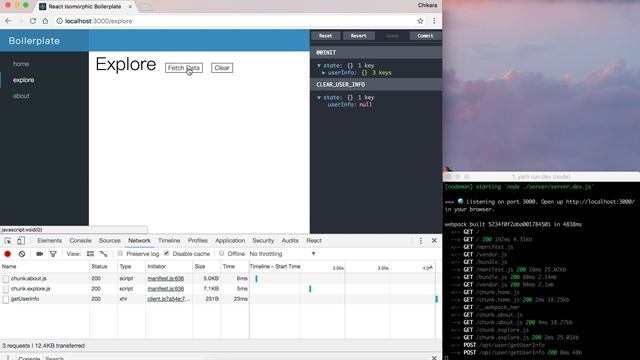
Task: Open DevTools customize three-dot menu
Action: tap(421, 241)
